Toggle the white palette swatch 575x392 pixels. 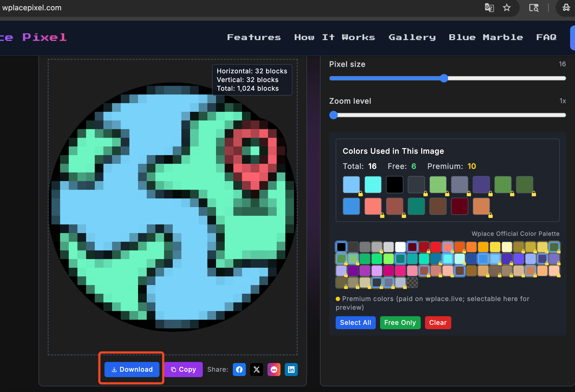(x=400, y=247)
